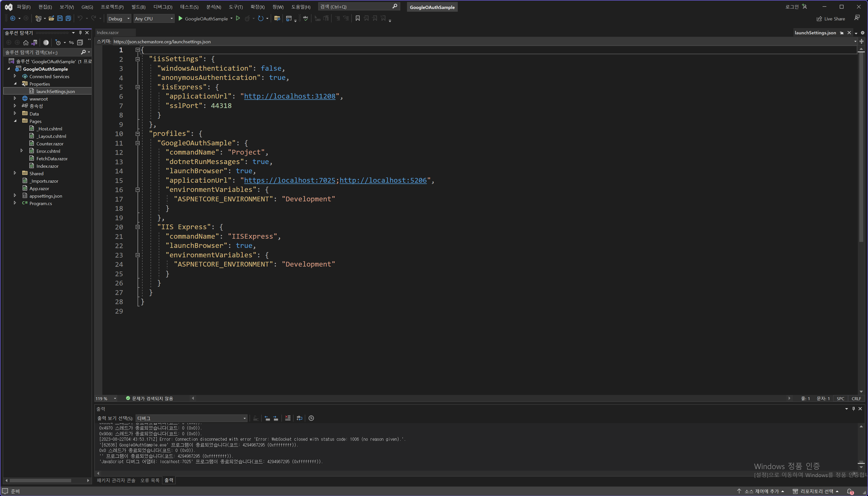Click the http://localhost:31208 link in the editor
868x496 pixels.
pos(289,96)
